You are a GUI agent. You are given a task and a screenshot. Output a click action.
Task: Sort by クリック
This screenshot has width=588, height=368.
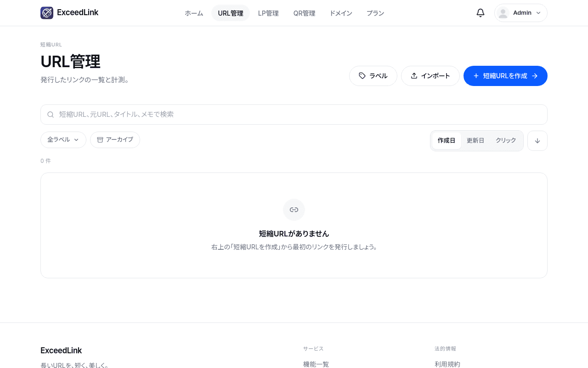(506, 141)
